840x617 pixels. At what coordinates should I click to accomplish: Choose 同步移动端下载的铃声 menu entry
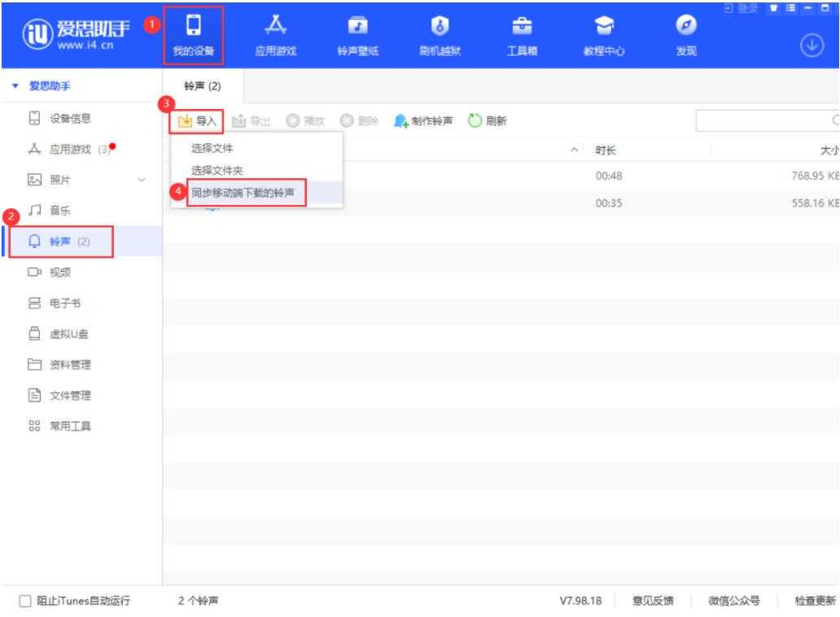[x=244, y=193]
